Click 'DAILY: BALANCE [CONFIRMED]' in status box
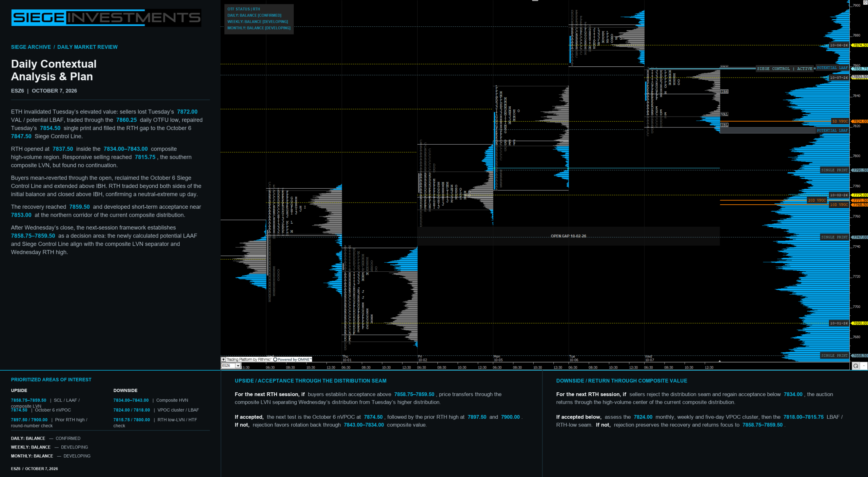Screen dimensions: 868x477 click(x=254, y=15)
